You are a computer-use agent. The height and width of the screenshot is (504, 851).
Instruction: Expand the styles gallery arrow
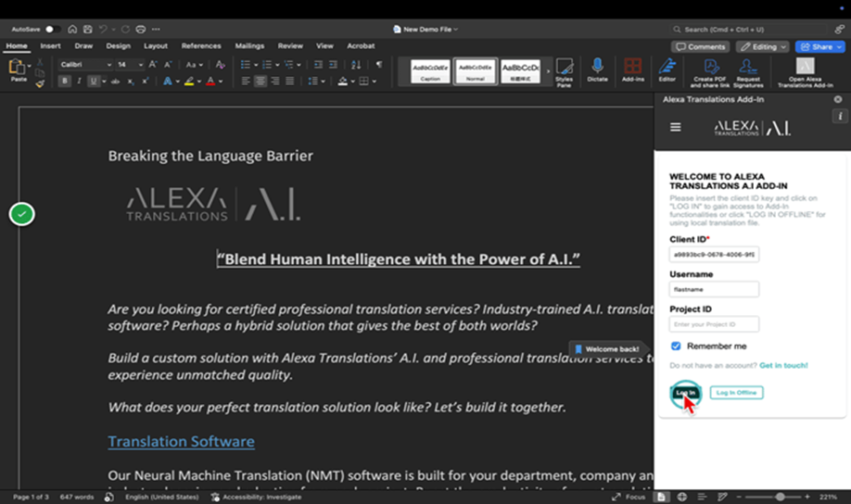point(548,71)
